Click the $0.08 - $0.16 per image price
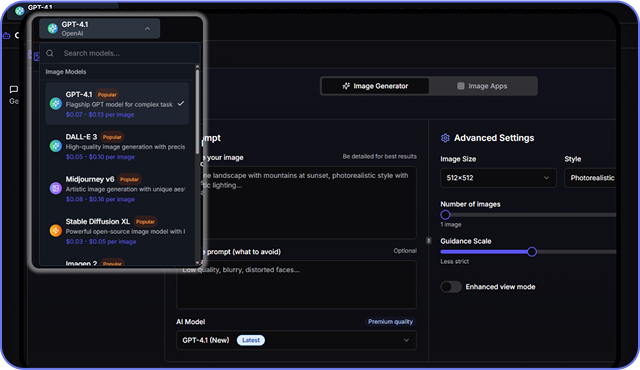Viewport: 640px width, 370px height. [x=100, y=199]
